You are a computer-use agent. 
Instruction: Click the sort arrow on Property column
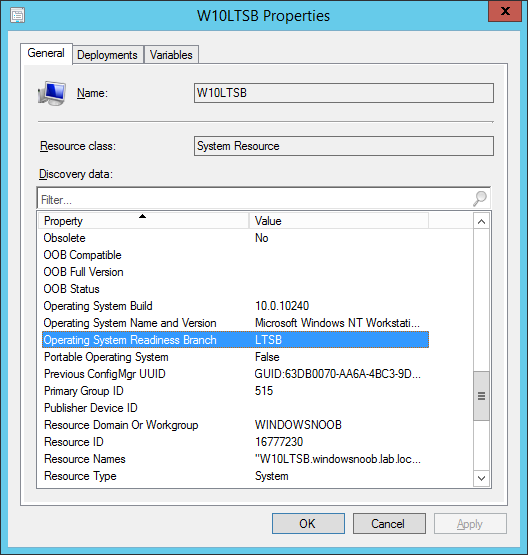(142, 216)
